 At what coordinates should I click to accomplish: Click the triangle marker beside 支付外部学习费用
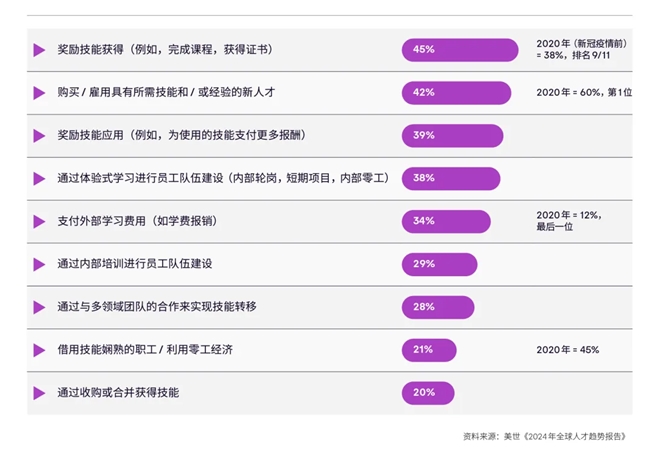pyautogui.click(x=39, y=221)
